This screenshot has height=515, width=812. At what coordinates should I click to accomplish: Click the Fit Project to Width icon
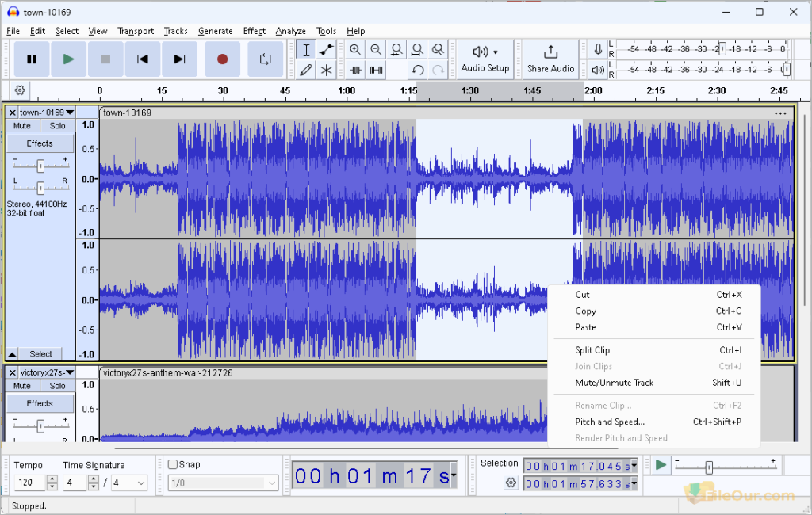417,49
